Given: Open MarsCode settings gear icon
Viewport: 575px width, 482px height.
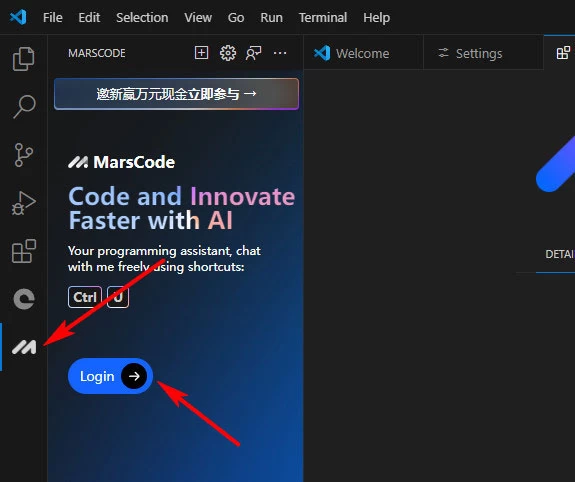Looking at the screenshot, I should (228, 53).
